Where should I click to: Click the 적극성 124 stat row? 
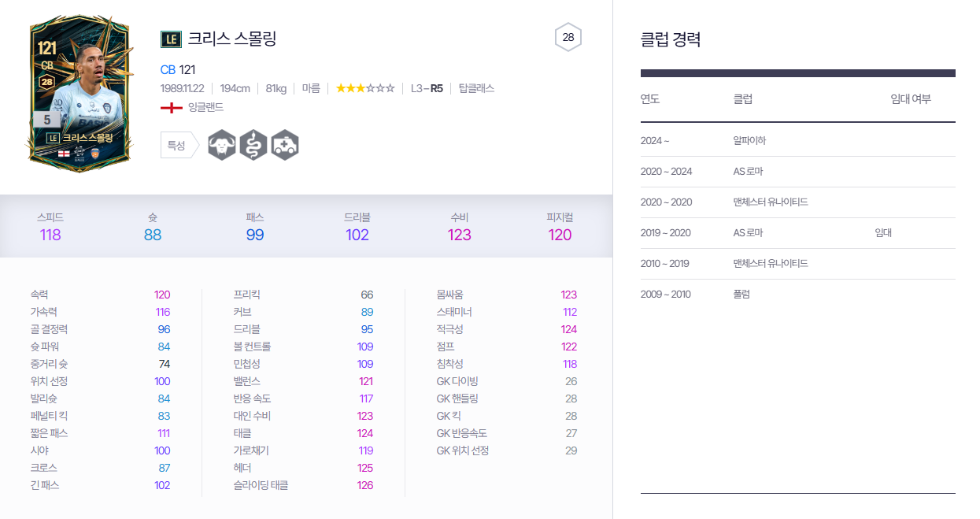(x=507, y=329)
